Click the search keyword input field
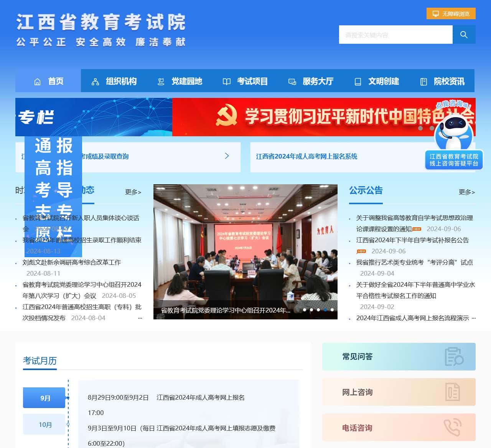The height and width of the screenshot is (448, 491). click(395, 34)
